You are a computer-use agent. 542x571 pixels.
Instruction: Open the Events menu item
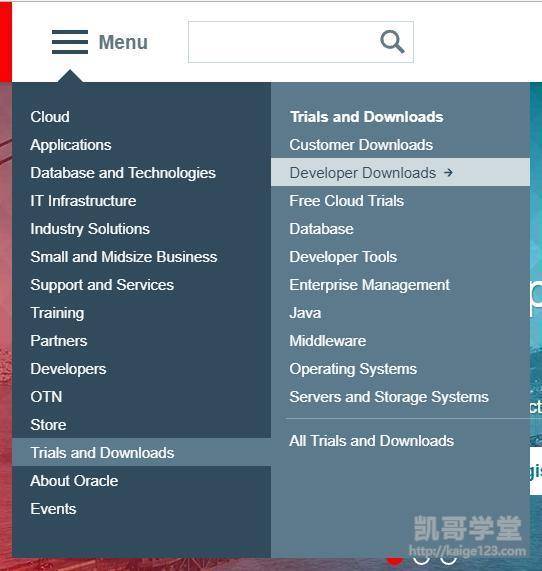[x=54, y=509]
